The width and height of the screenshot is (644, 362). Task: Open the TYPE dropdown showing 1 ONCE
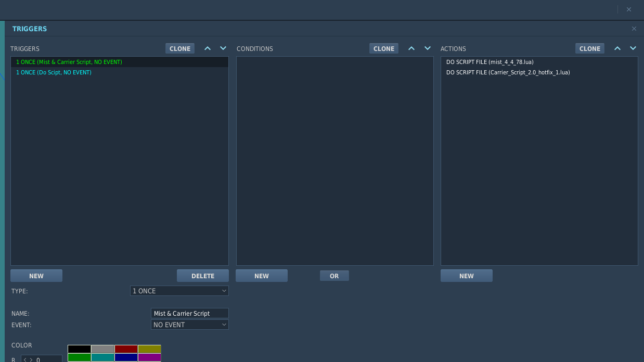pos(179,291)
